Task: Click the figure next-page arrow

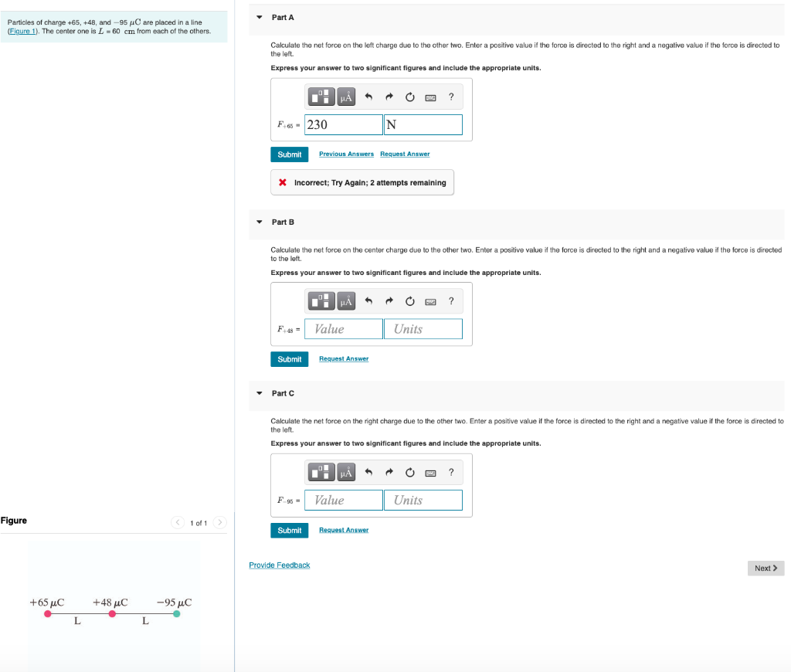Action: [220, 522]
